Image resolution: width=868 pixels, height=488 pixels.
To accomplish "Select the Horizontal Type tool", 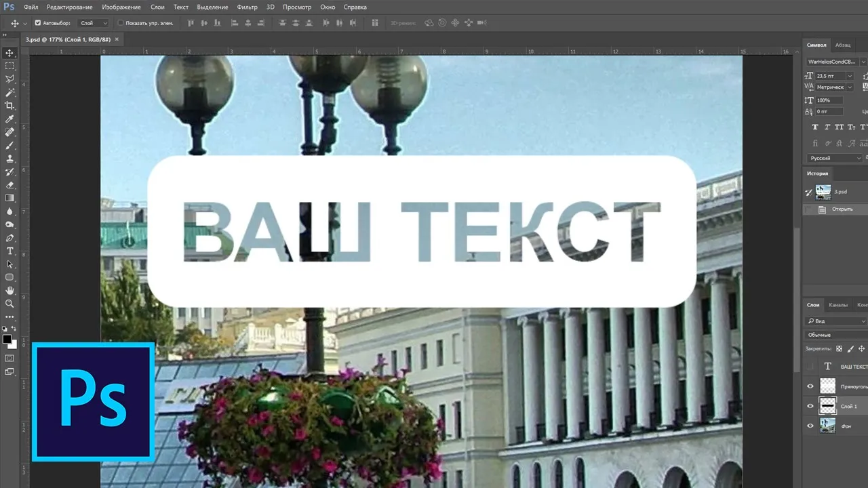I will point(9,251).
